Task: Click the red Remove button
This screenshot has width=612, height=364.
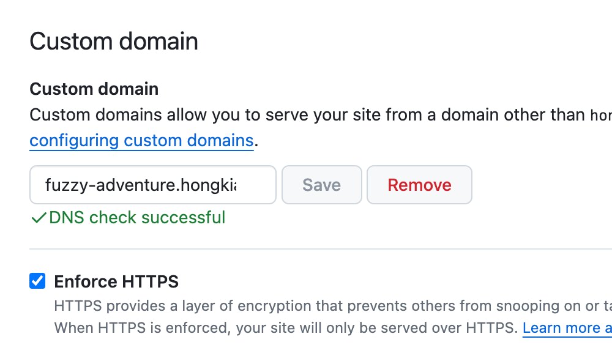Action: click(x=419, y=185)
